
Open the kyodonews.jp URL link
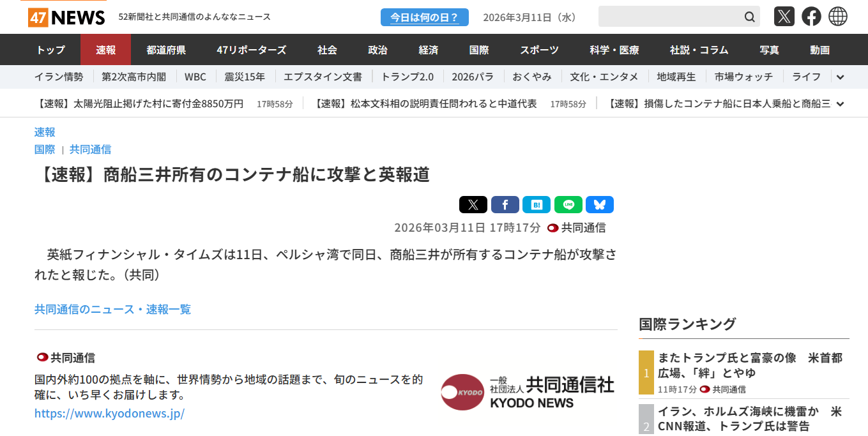109,413
